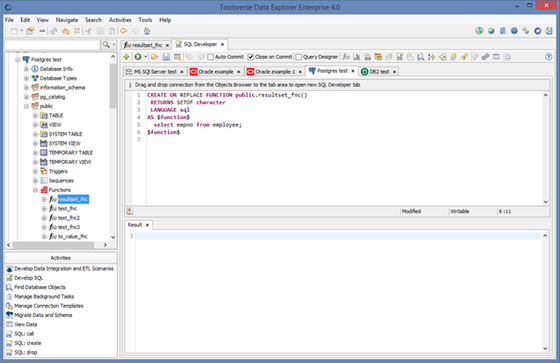Click the pencil eraser icon in SQL toolbar
This screenshot has width=560, height=363.
click(464, 57)
